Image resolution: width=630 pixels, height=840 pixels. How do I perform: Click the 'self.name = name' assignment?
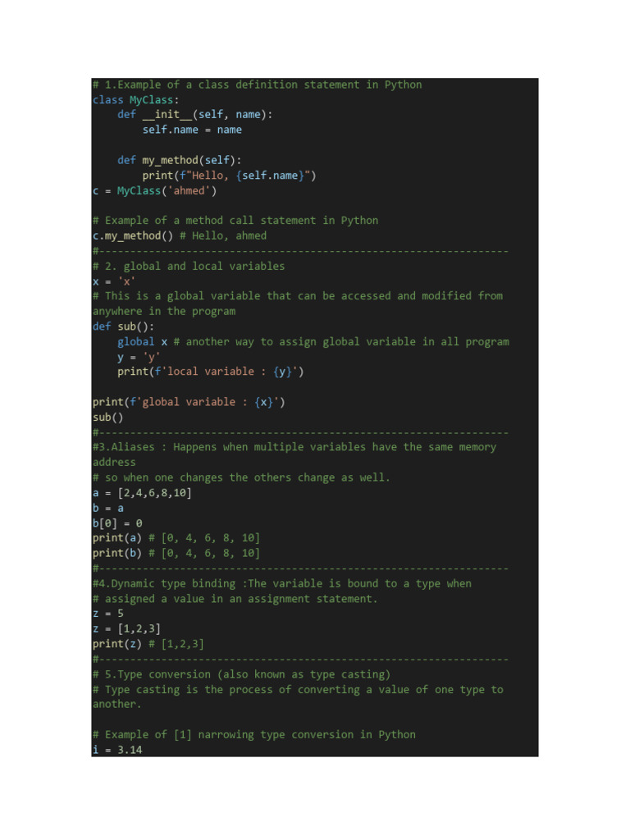coord(192,130)
